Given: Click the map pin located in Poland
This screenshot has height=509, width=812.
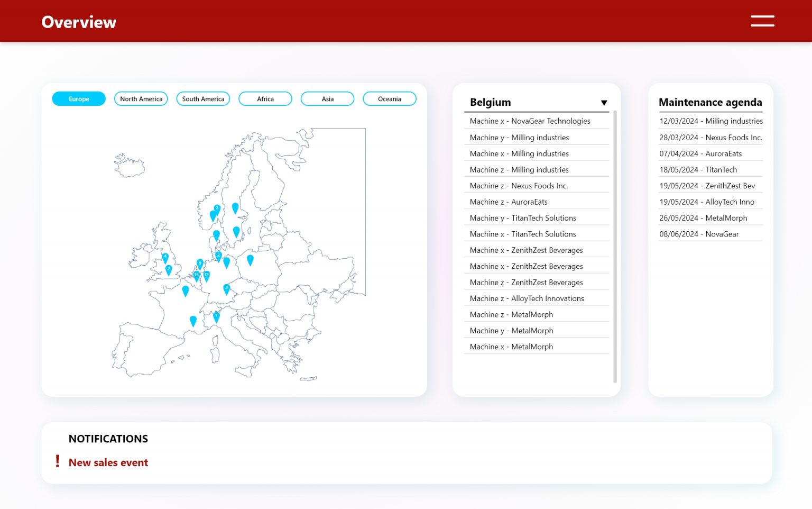Looking at the screenshot, I should click(250, 259).
